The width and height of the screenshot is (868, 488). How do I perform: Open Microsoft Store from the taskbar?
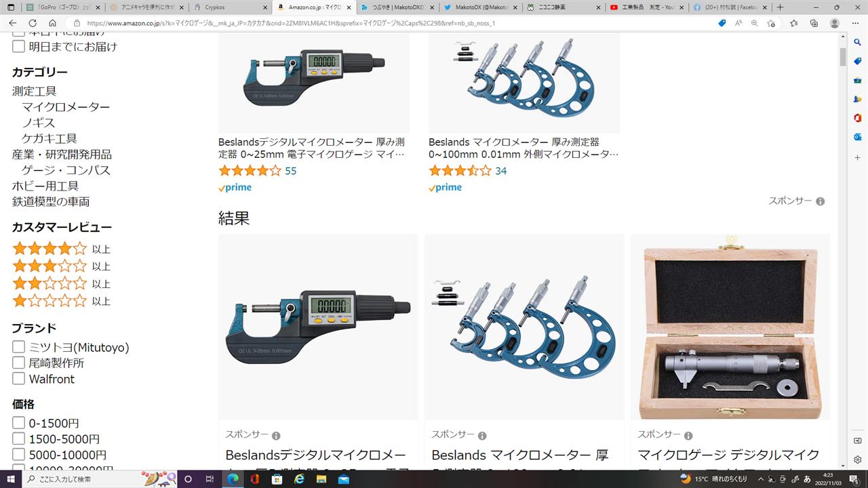(x=277, y=479)
